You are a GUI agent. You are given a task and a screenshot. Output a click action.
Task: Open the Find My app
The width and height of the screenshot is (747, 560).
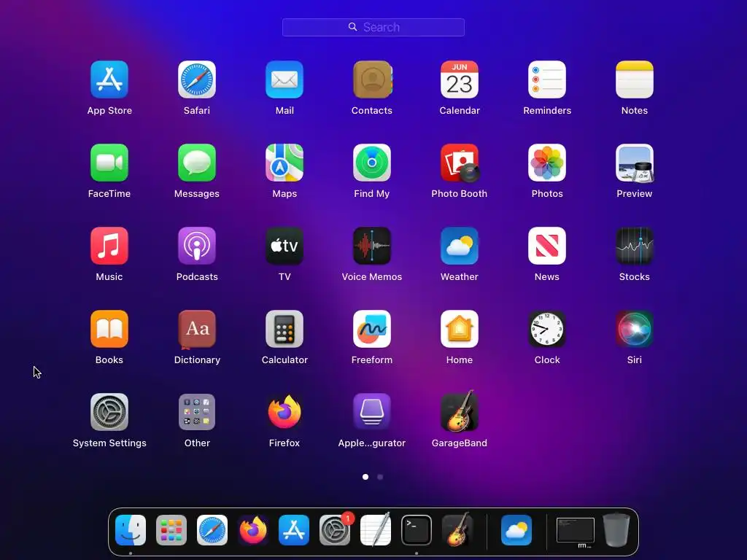pyautogui.click(x=372, y=163)
